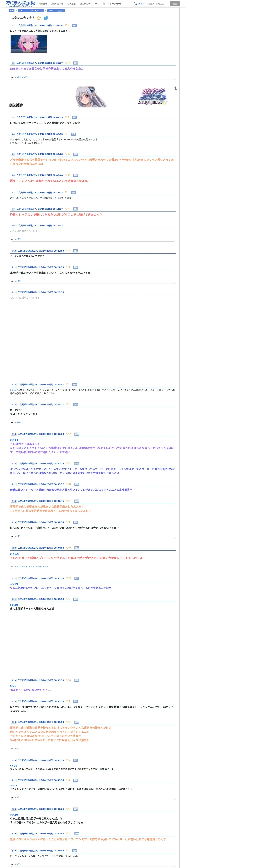Like post 29 with its heart icon
This screenshot has height=868, width=262.
pyautogui.click(x=67, y=834)
